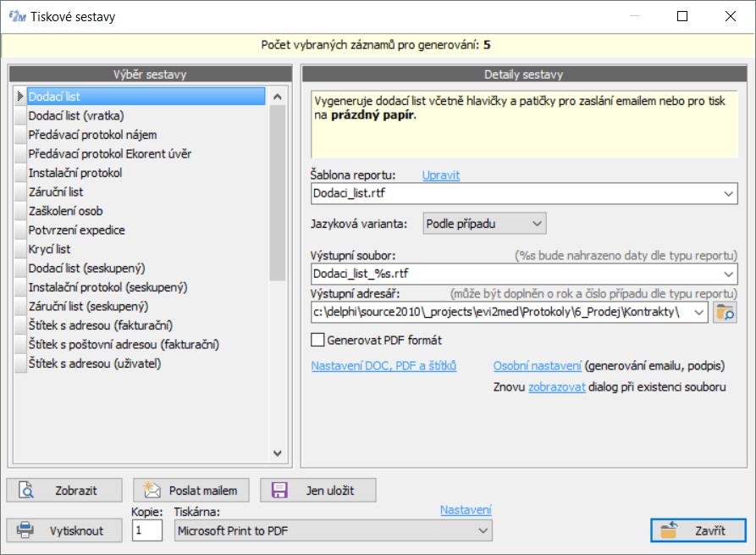Click the Dodaci_list.rtf template field text
Image resolution: width=756 pixels, height=555 pixels.
tap(349, 193)
